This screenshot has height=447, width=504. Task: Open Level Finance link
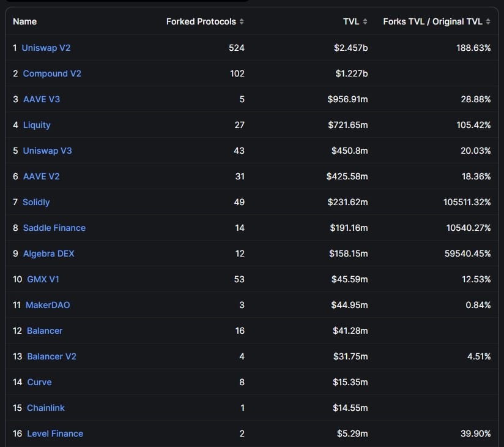click(x=55, y=434)
